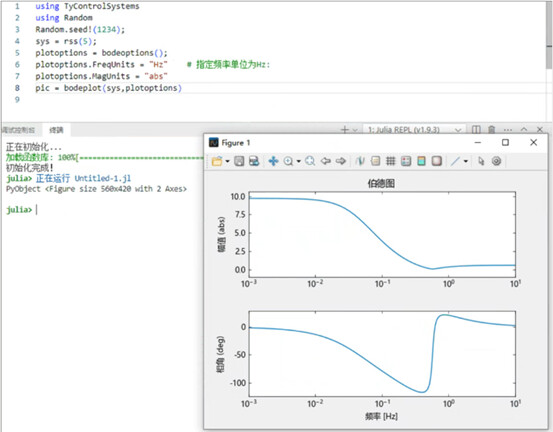The height and width of the screenshot is (432, 553).
Task: Delete terminal with trash icon
Action: tap(492, 130)
